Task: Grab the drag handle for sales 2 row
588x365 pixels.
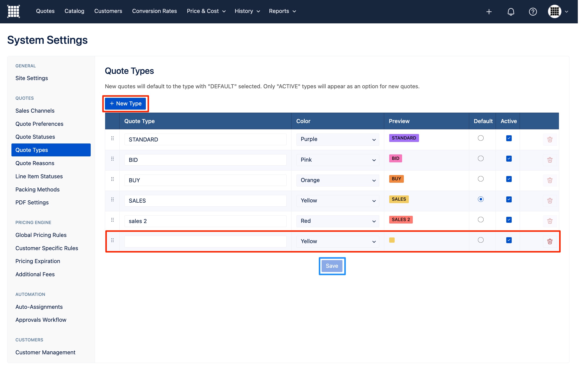Action: [x=112, y=220]
